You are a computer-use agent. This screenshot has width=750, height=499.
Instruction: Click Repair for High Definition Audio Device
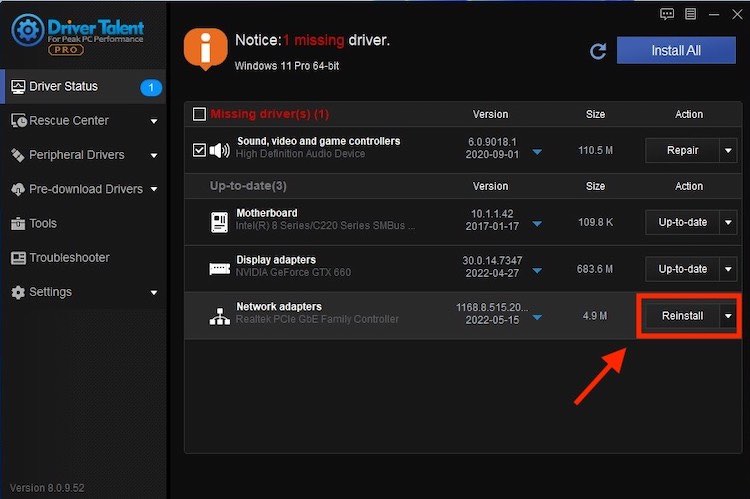[683, 151]
